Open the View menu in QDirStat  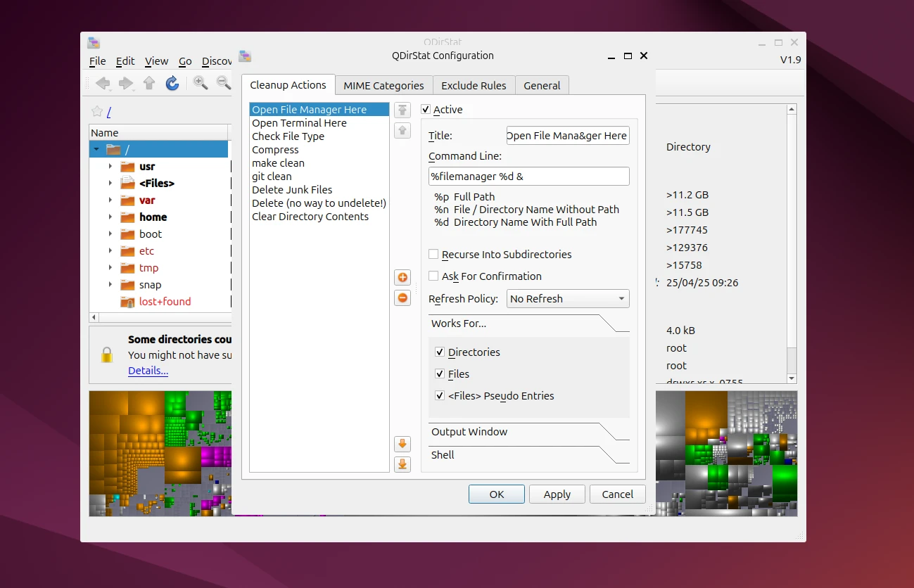pos(156,61)
